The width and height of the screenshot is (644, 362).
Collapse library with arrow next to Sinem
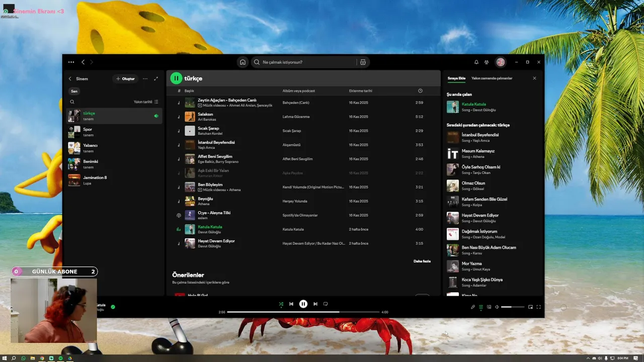point(70,79)
